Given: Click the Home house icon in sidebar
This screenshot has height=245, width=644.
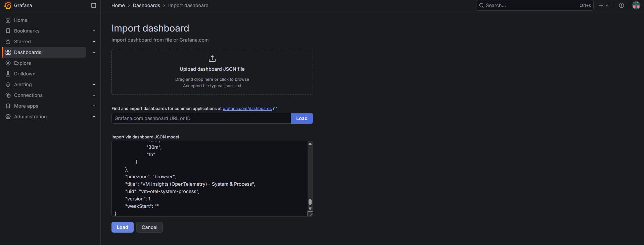Looking at the screenshot, I should (x=8, y=20).
